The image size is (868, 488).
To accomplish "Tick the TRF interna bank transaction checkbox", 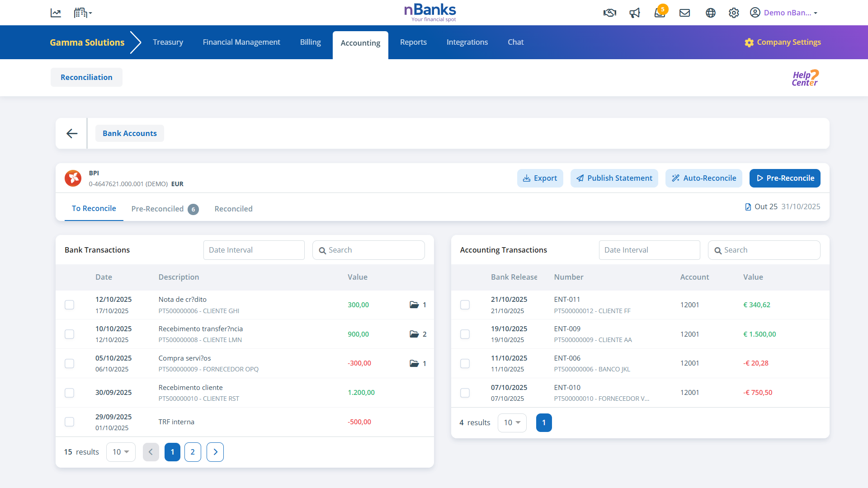I will tap(69, 422).
